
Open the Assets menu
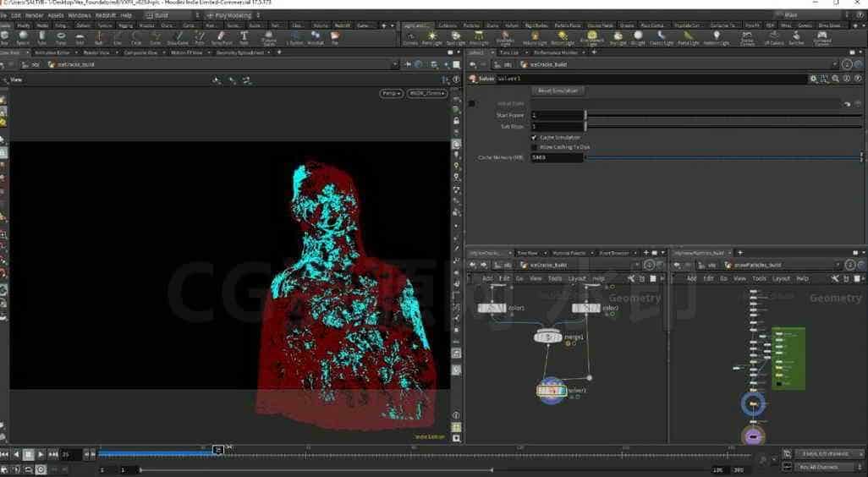56,15
